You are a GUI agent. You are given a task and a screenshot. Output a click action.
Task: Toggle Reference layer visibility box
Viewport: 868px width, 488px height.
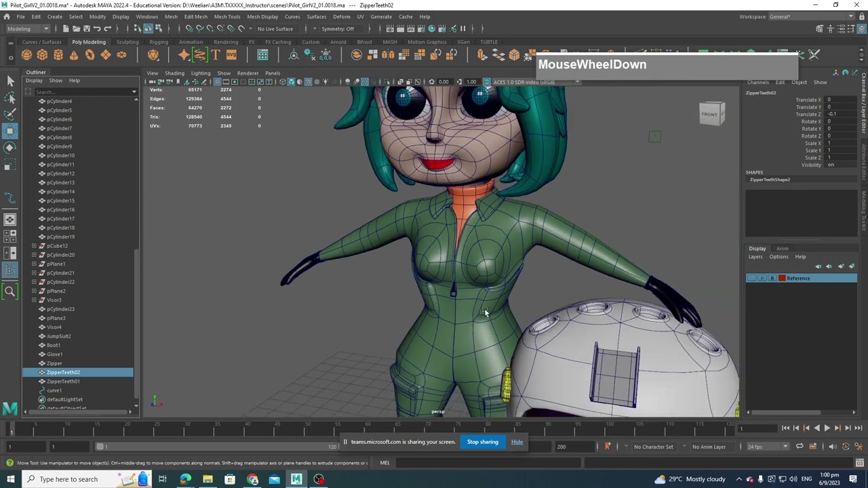(x=751, y=279)
